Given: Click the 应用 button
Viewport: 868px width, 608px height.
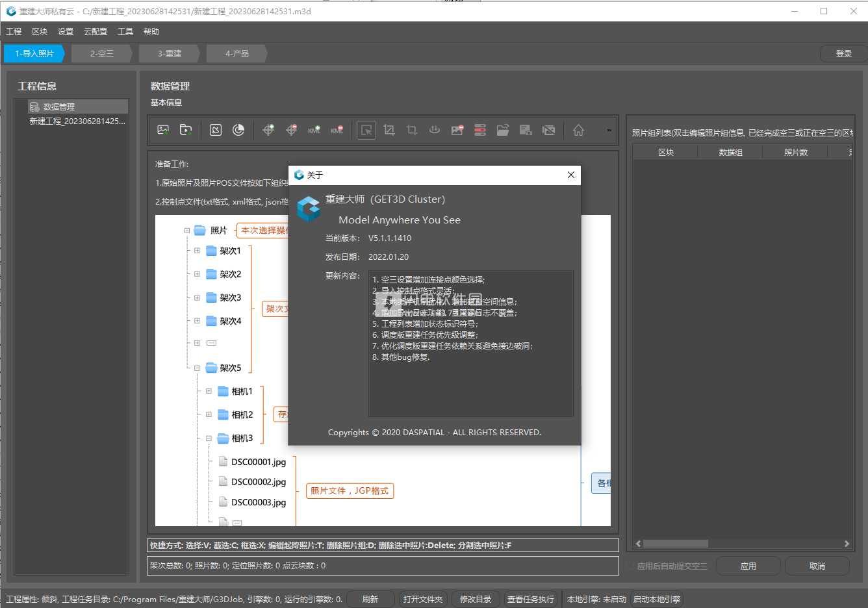Looking at the screenshot, I should pos(748,566).
